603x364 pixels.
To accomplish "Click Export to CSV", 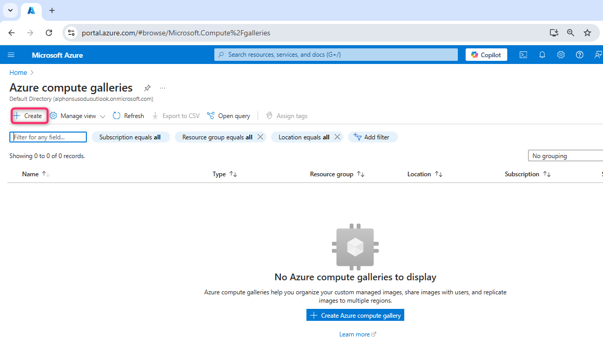I will click(x=176, y=116).
